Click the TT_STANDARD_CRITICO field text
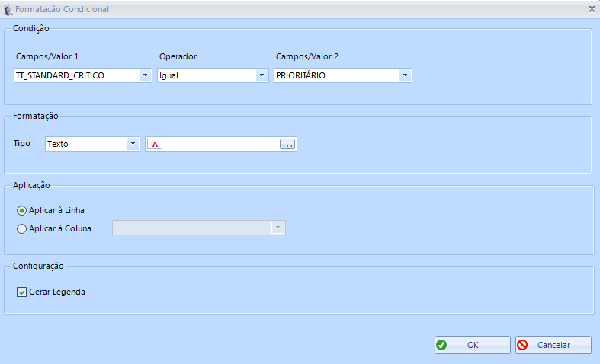 pyautogui.click(x=76, y=75)
